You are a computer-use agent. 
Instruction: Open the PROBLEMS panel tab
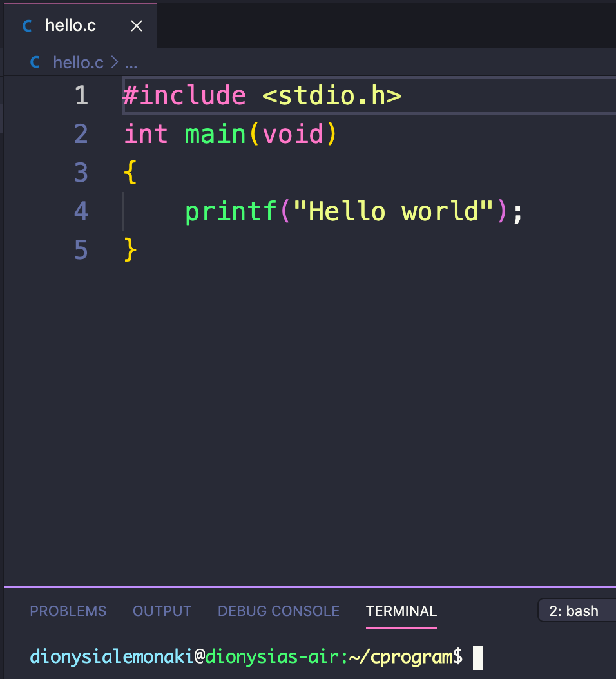click(x=68, y=611)
